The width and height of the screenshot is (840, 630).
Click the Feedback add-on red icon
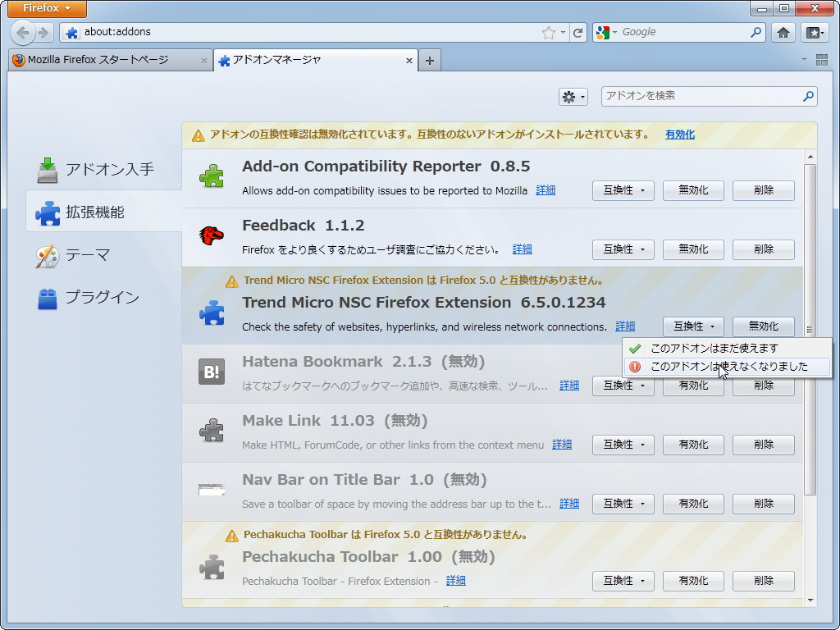click(212, 237)
